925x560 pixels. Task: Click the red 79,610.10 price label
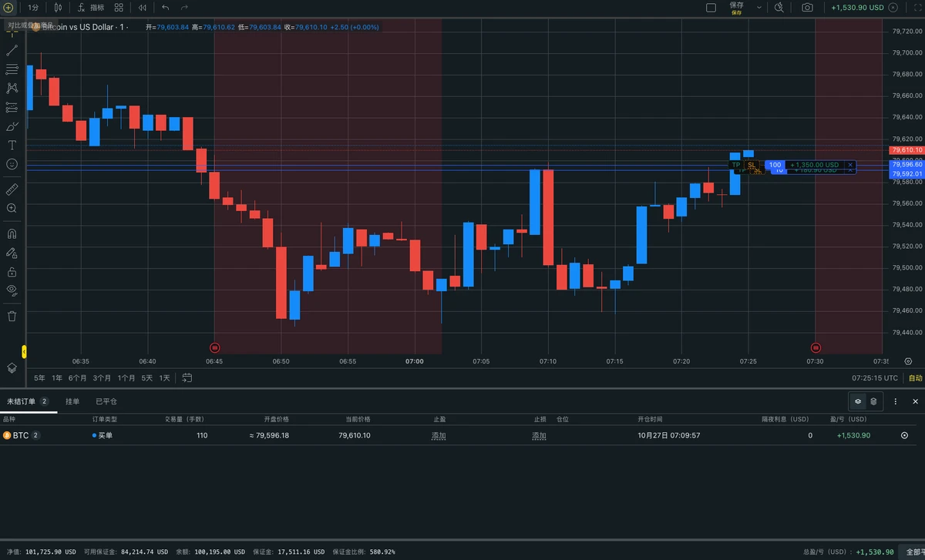906,150
